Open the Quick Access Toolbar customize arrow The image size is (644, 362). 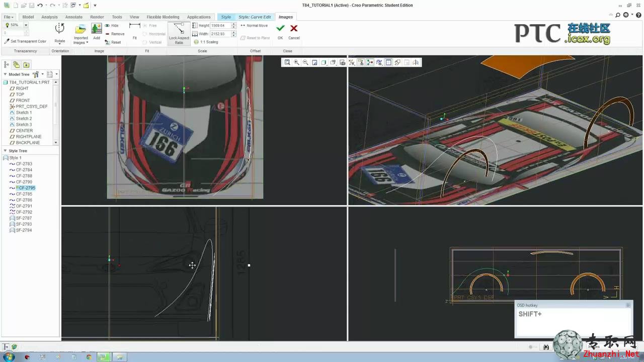[x=95, y=6]
